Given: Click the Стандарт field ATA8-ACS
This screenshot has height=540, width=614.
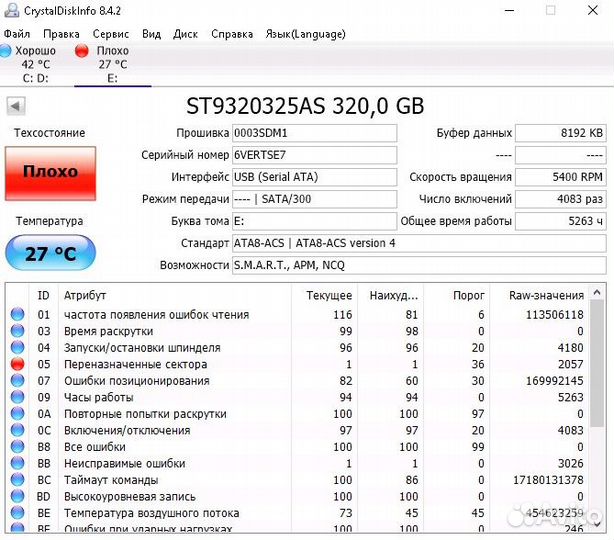Looking at the screenshot, I should point(419,243).
